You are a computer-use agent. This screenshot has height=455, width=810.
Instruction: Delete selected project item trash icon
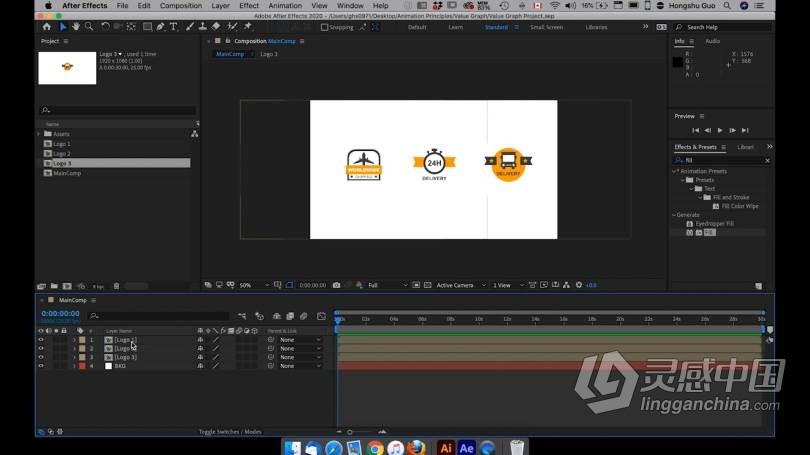116,286
